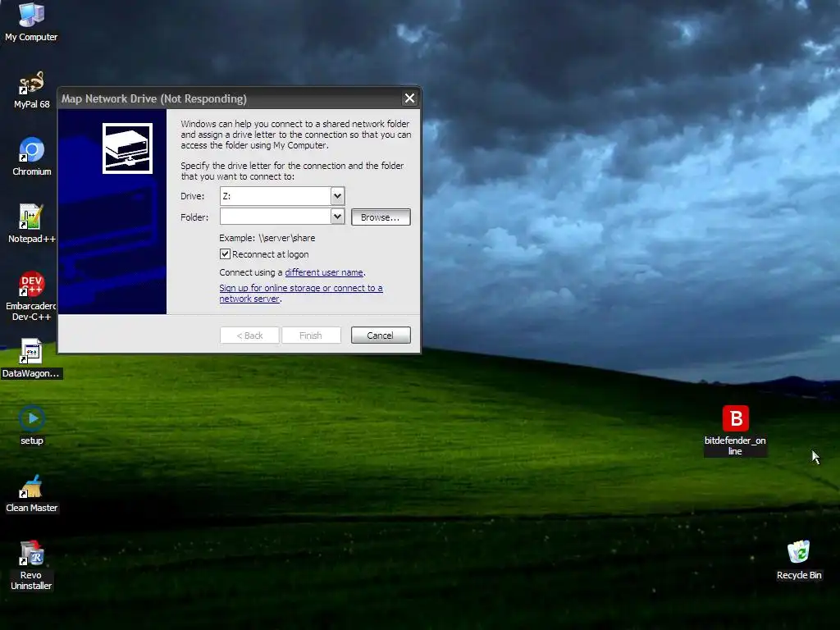Select the bitdefender_online icon

tap(735, 431)
